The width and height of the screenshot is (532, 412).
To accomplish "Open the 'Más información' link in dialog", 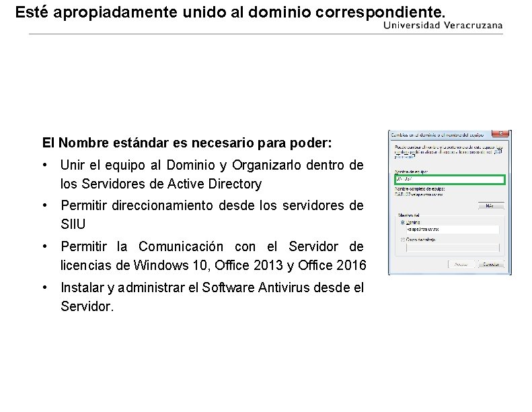I will coord(405,157).
